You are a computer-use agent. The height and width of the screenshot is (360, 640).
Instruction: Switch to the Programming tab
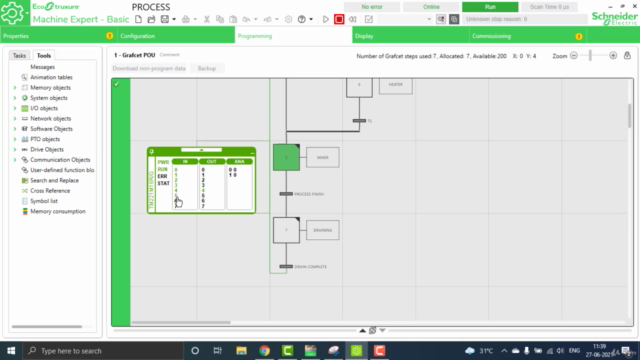(293, 36)
